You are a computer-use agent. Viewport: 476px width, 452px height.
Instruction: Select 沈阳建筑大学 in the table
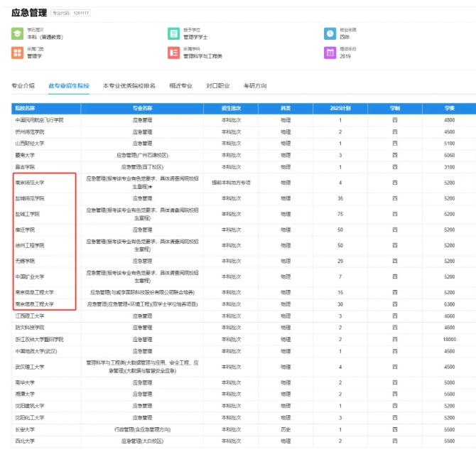[30, 406]
